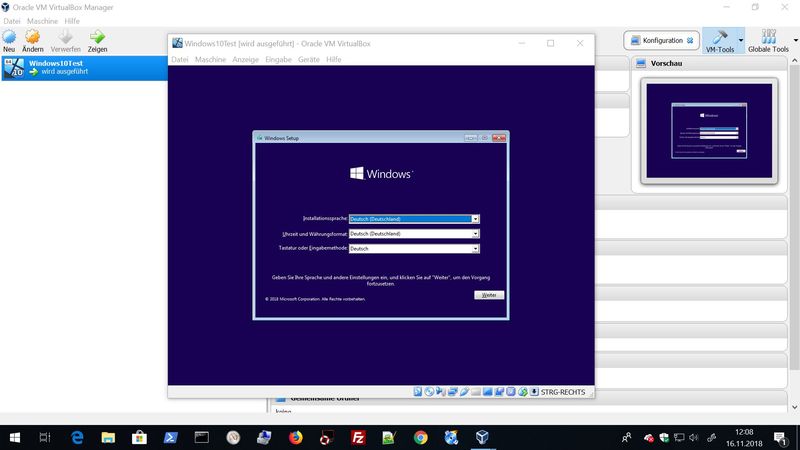
Task: Click the Vorschau section header
Action: [x=709, y=63]
